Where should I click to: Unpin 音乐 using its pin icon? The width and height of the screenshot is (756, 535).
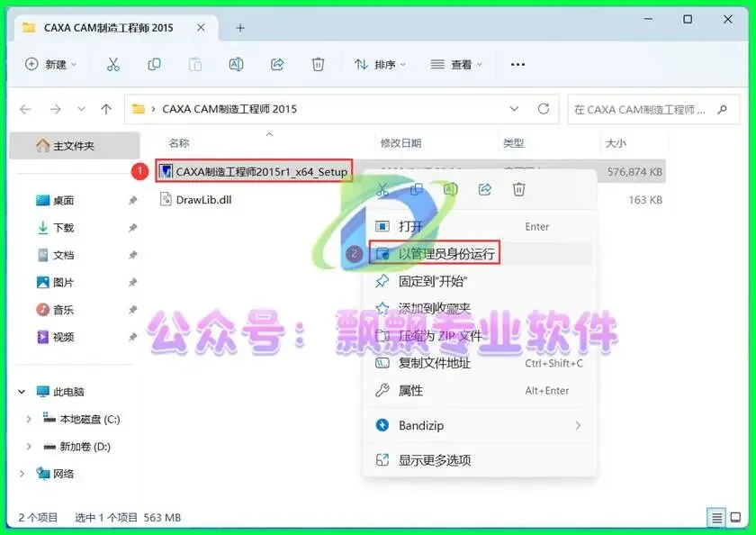pyautogui.click(x=132, y=310)
